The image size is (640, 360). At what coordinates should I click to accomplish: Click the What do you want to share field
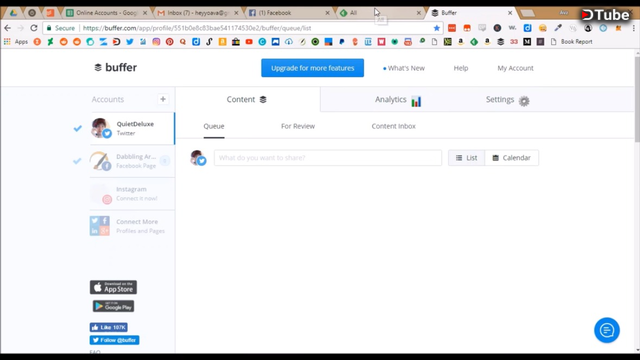328,158
